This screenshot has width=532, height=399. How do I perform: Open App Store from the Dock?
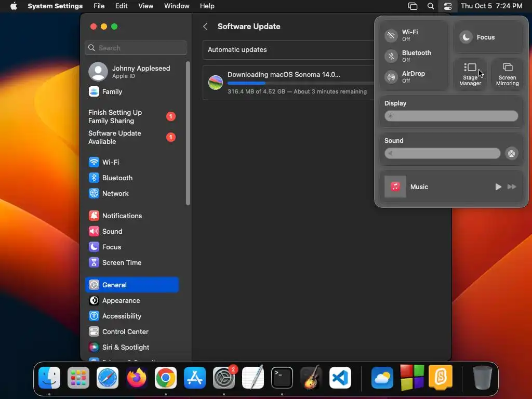(x=195, y=378)
